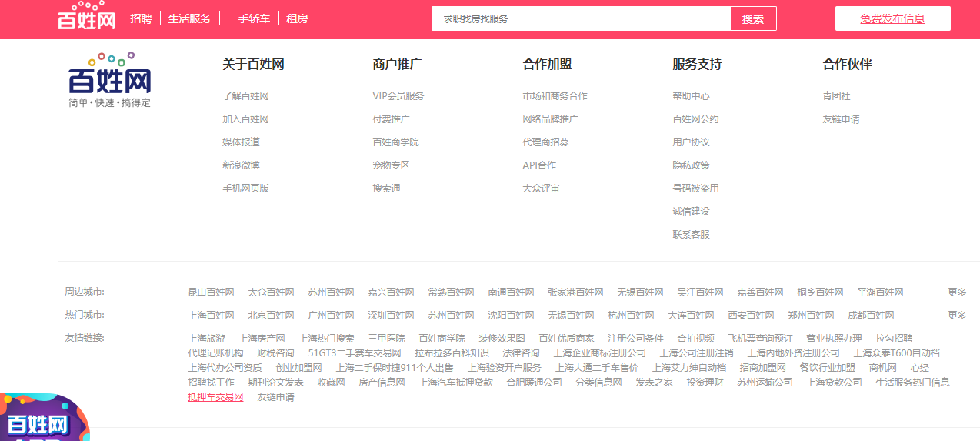Open the 代理商招募 link
This screenshot has width=980, height=441.
pos(545,142)
